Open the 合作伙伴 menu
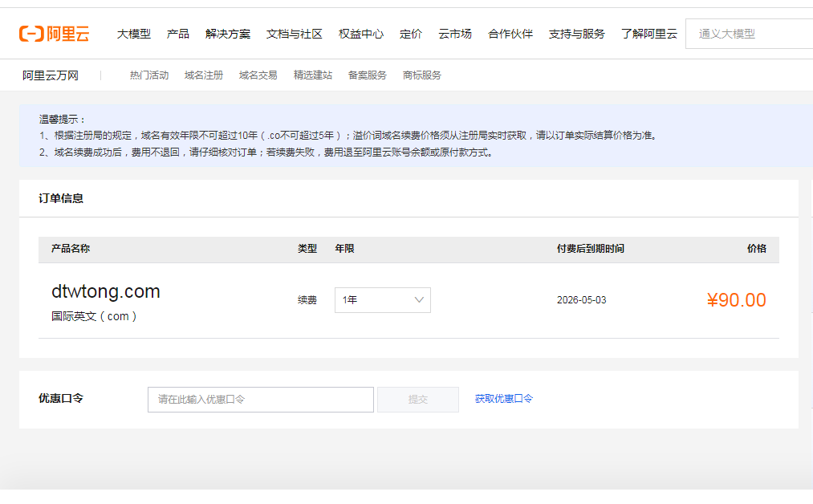 pyautogui.click(x=510, y=34)
